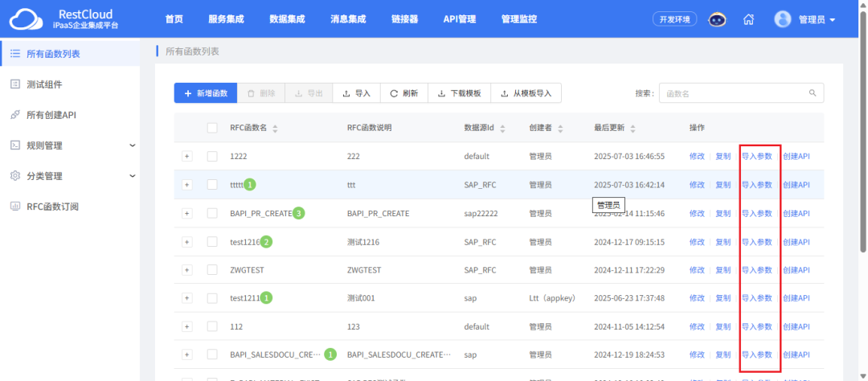Click the 刷新 refresh button
This screenshot has height=381, width=868.
pyautogui.click(x=403, y=93)
